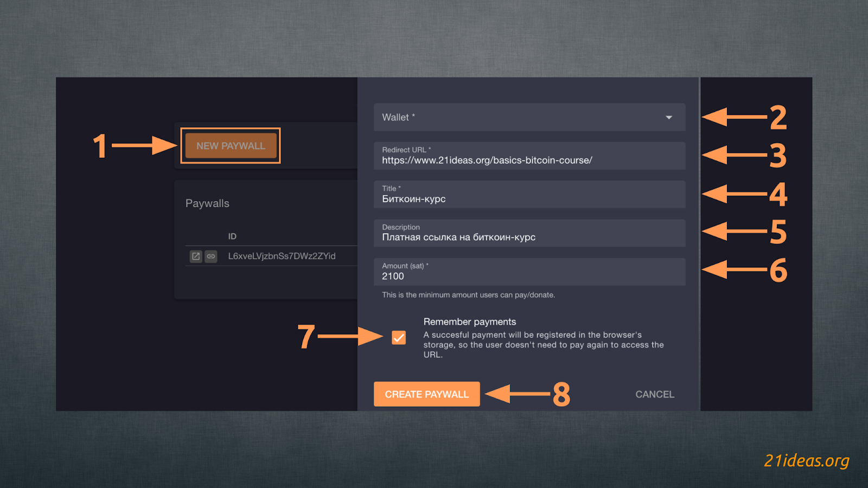868x488 pixels.
Task: Click the minimum amount hint text
Action: (x=468, y=295)
